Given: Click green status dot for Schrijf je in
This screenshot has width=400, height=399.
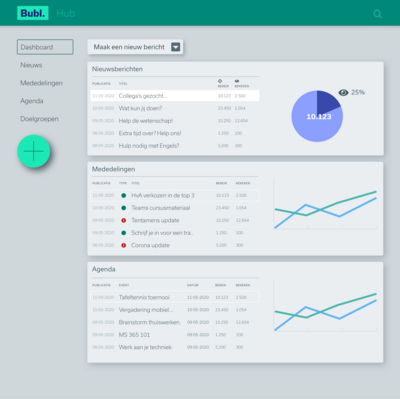Looking at the screenshot, I should [124, 233].
